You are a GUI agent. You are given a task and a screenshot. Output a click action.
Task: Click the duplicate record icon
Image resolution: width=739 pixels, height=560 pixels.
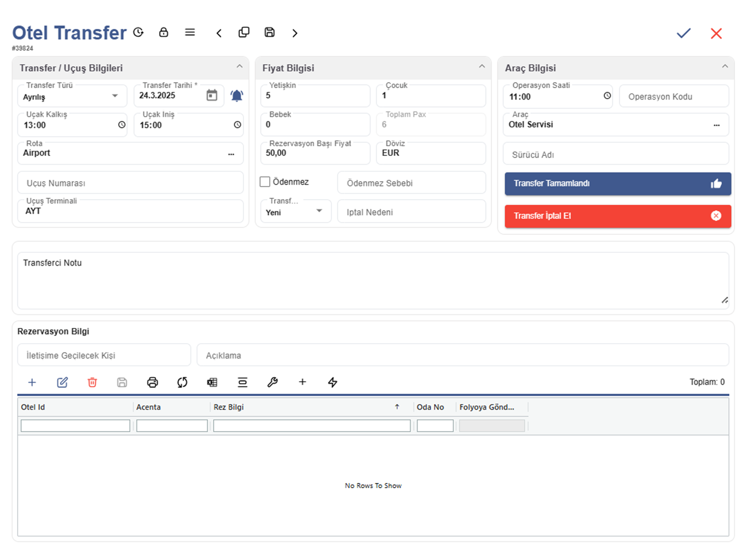[x=244, y=32]
